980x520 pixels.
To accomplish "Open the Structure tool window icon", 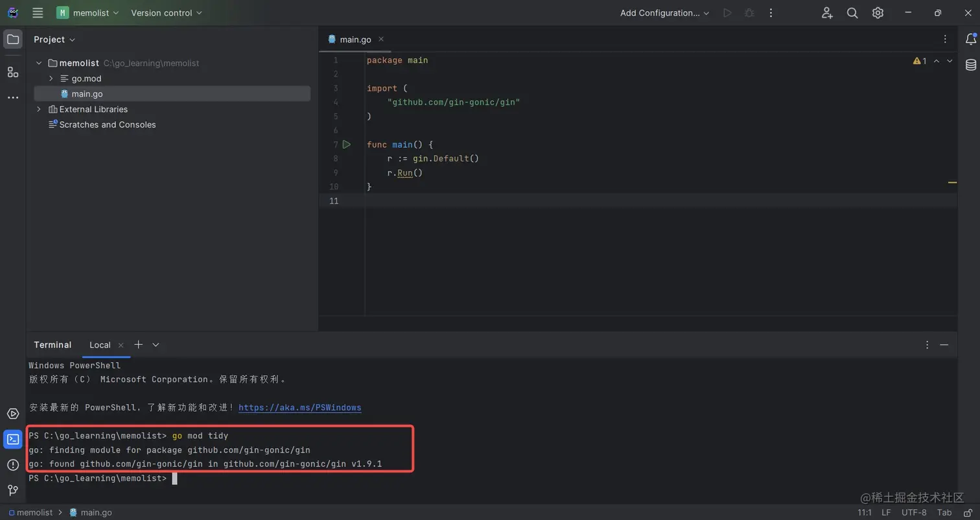I will coord(13,72).
